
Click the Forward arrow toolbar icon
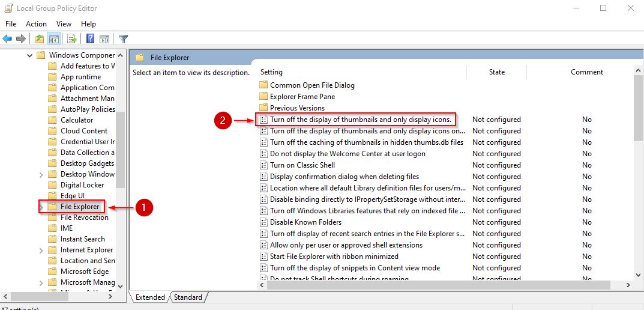[20, 39]
